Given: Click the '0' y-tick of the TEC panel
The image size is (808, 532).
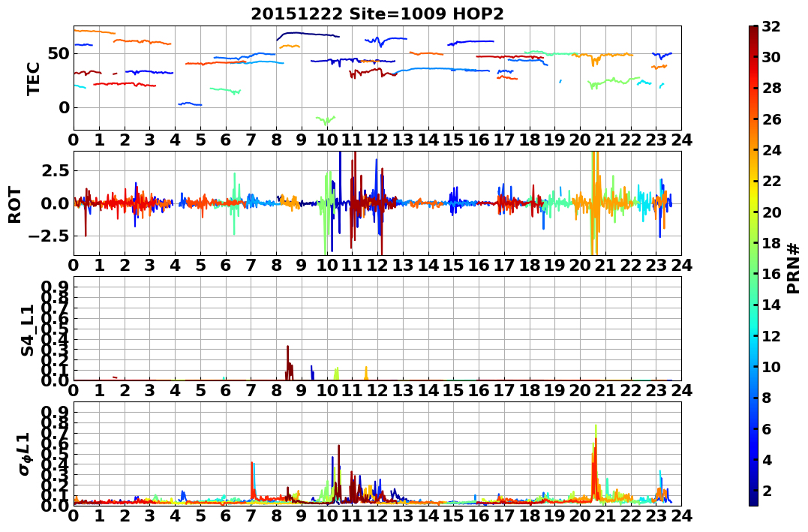Looking at the screenshot, I should tap(65, 108).
